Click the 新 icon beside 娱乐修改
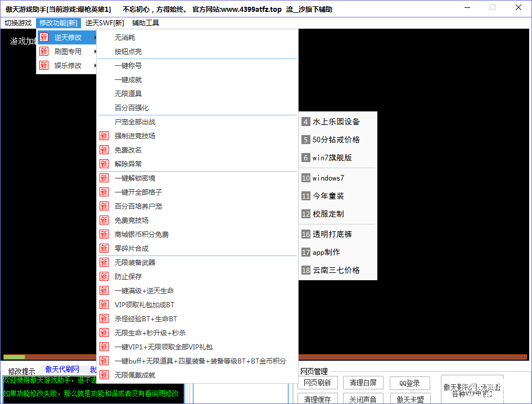Viewport: 532px width, 404px height. [44, 65]
